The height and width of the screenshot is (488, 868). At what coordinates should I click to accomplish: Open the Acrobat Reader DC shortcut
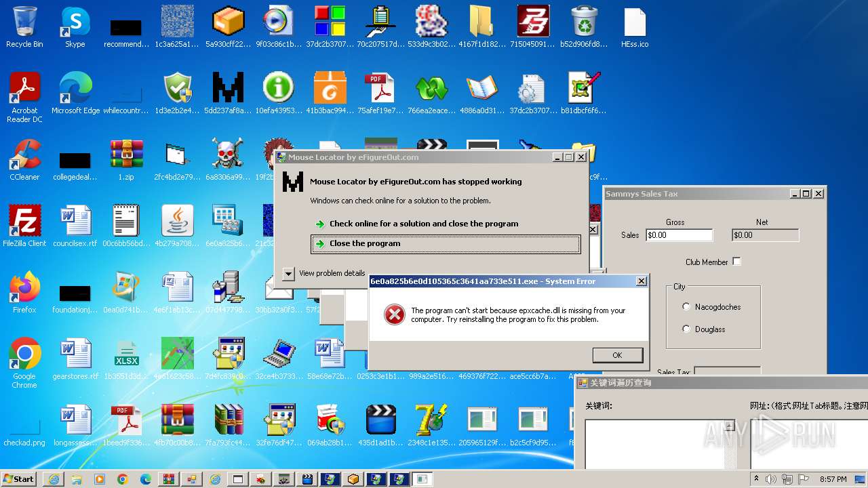pos(24,97)
